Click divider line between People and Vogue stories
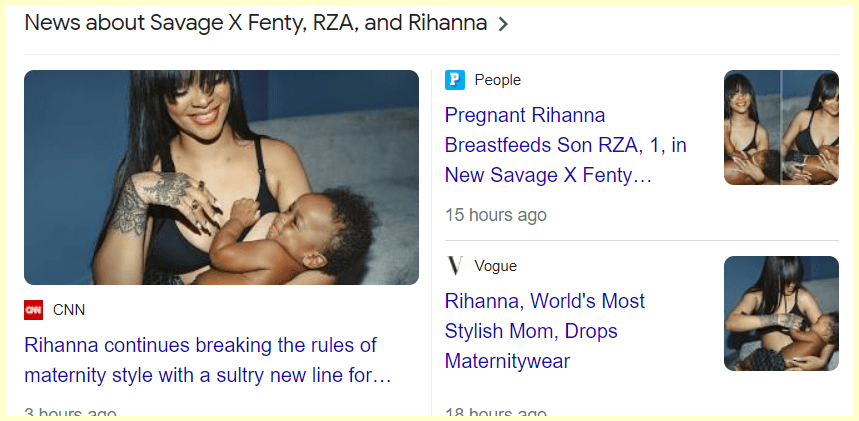This screenshot has height=421, width=859. pos(641,240)
